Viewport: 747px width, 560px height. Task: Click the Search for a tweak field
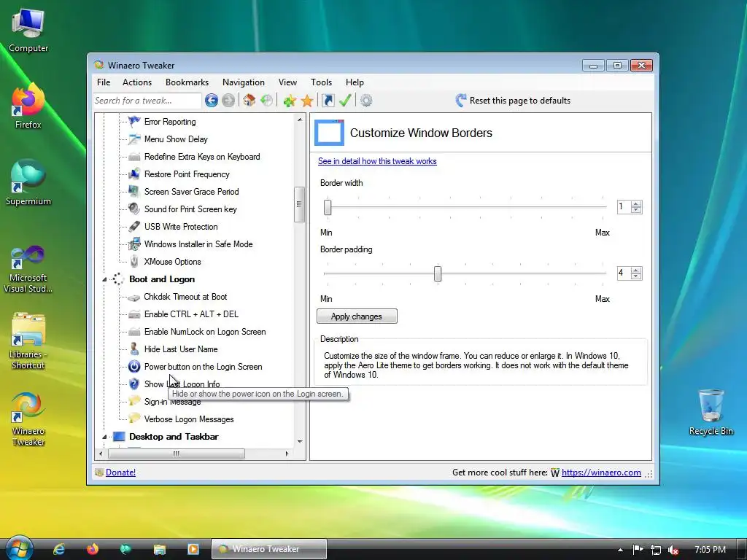[x=147, y=101]
